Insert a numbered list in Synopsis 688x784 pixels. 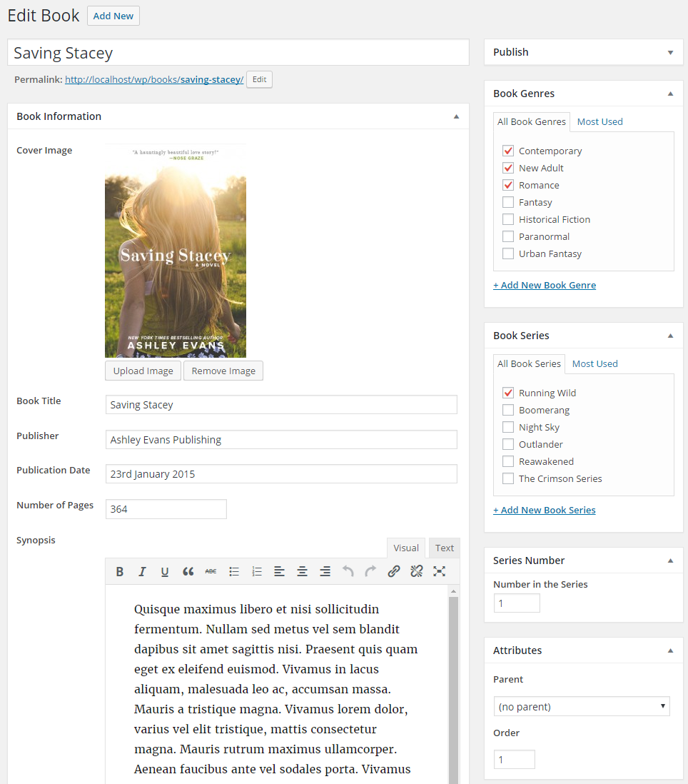tap(257, 571)
